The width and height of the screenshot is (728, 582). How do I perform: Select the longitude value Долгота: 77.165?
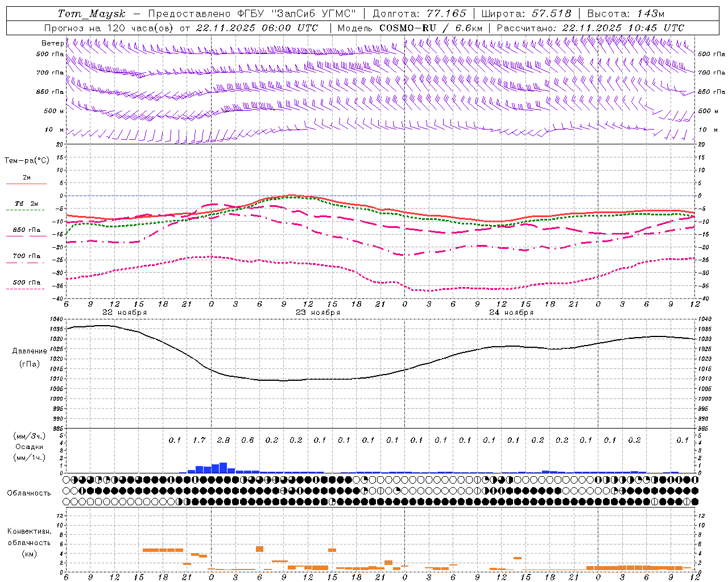pos(419,14)
